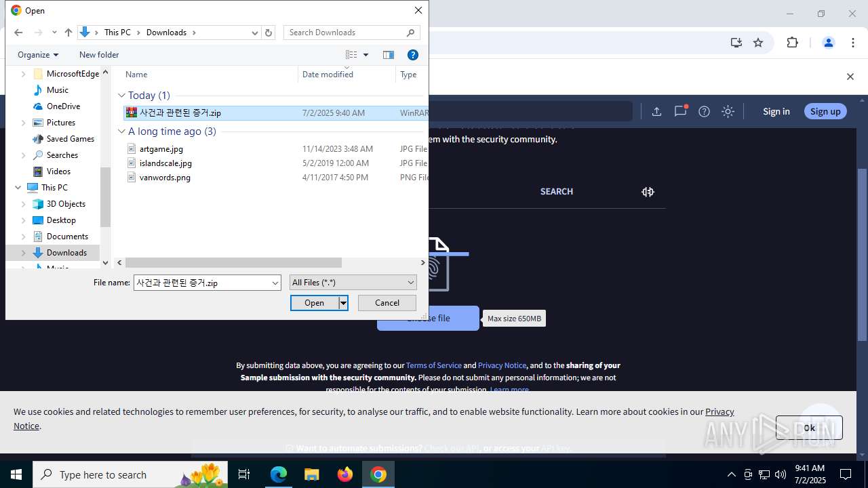The image size is (868, 488).
Task: Select Videos in navigation tree
Action: [x=58, y=171]
